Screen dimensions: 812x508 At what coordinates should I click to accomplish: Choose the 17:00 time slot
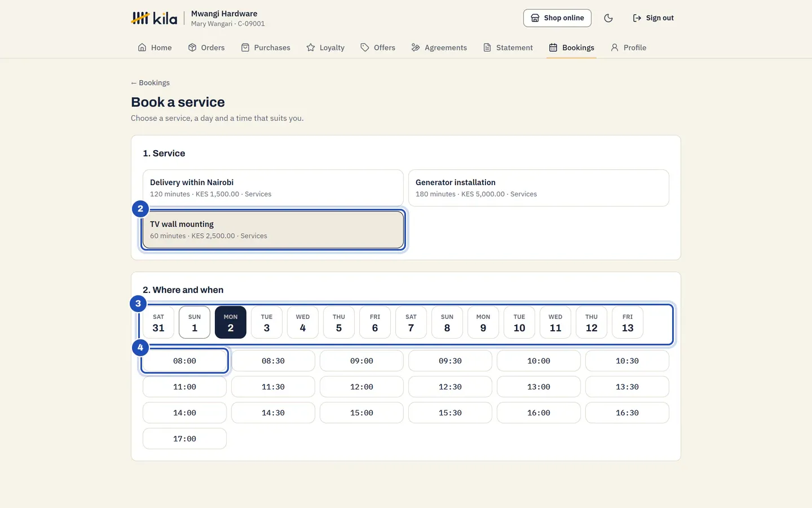coord(184,439)
